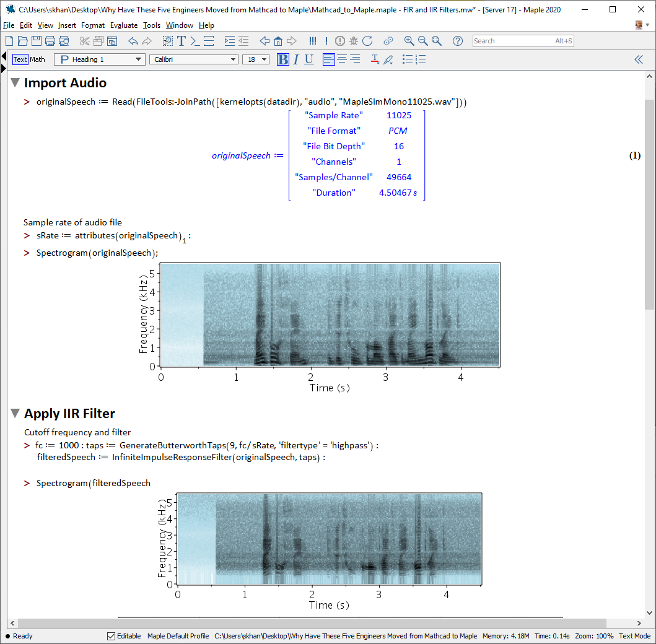
Task: Go to home page icon
Action: (x=278, y=41)
